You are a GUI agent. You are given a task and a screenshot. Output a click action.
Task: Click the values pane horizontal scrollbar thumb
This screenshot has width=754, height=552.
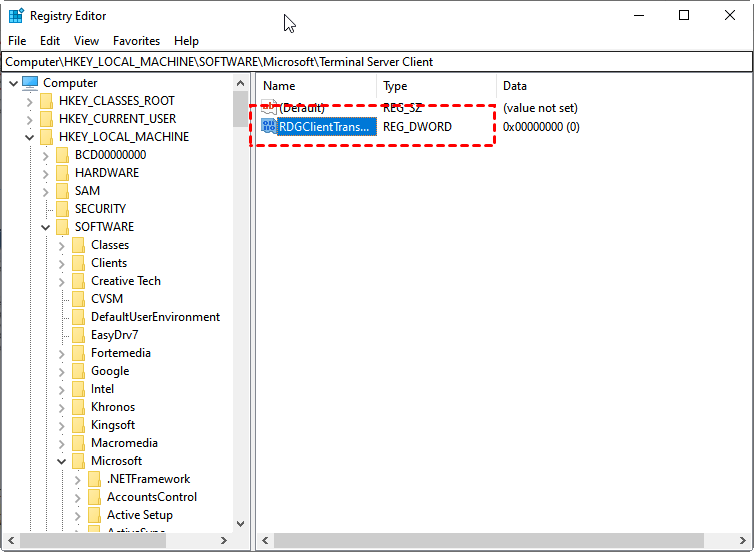pyautogui.click(x=489, y=540)
